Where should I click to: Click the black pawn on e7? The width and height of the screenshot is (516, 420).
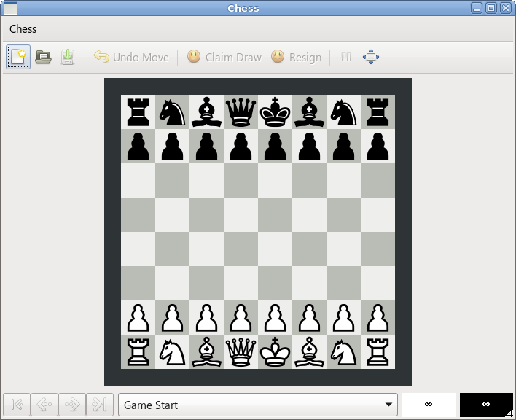(x=275, y=146)
